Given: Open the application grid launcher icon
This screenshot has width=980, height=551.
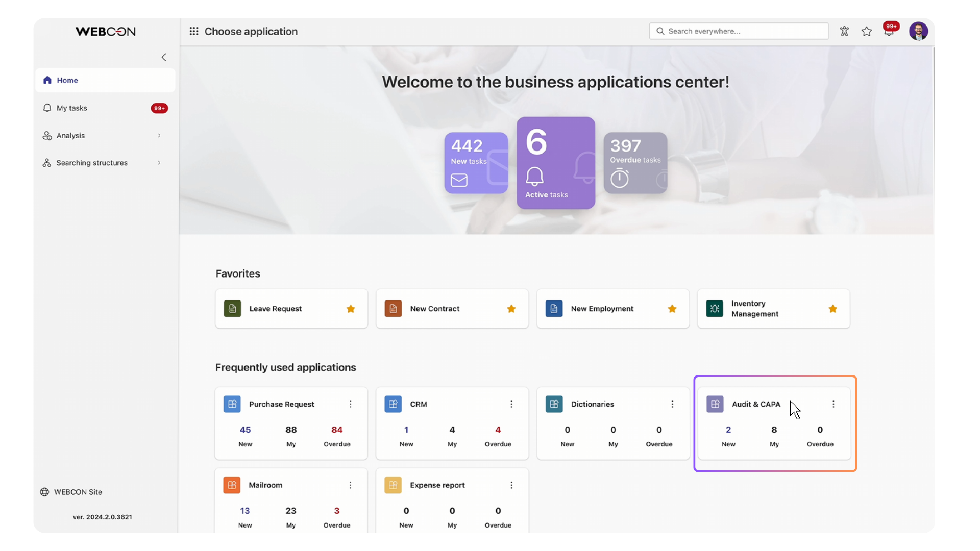Looking at the screenshot, I should pyautogui.click(x=194, y=31).
